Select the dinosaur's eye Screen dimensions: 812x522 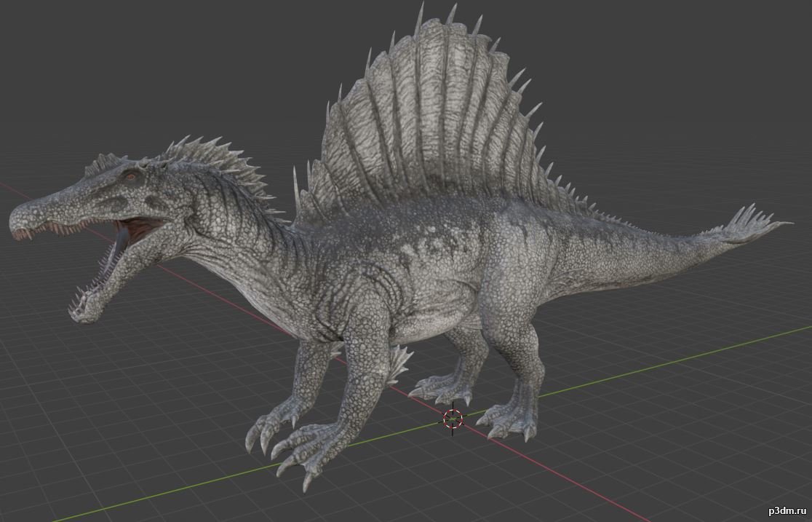(x=130, y=176)
